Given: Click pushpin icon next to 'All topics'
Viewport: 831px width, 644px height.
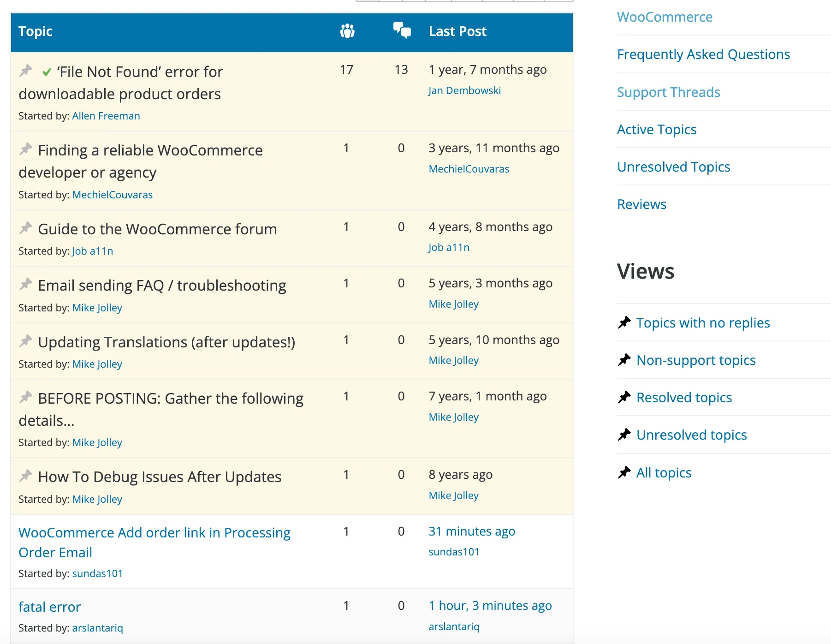Looking at the screenshot, I should (624, 472).
